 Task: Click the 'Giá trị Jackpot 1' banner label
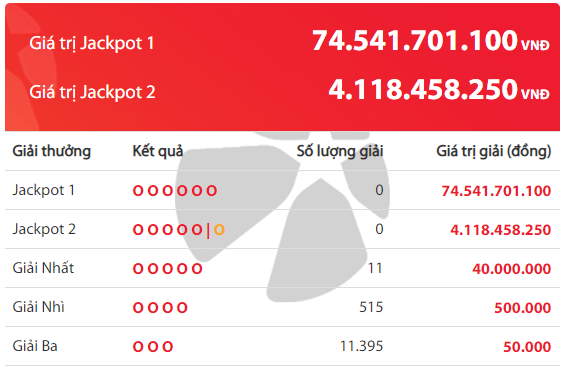coord(92,43)
